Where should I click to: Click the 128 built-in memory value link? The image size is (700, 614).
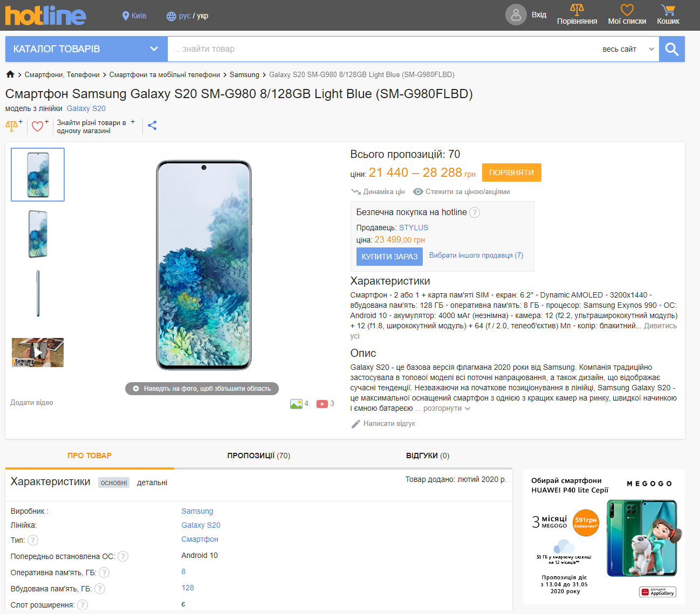188,588
